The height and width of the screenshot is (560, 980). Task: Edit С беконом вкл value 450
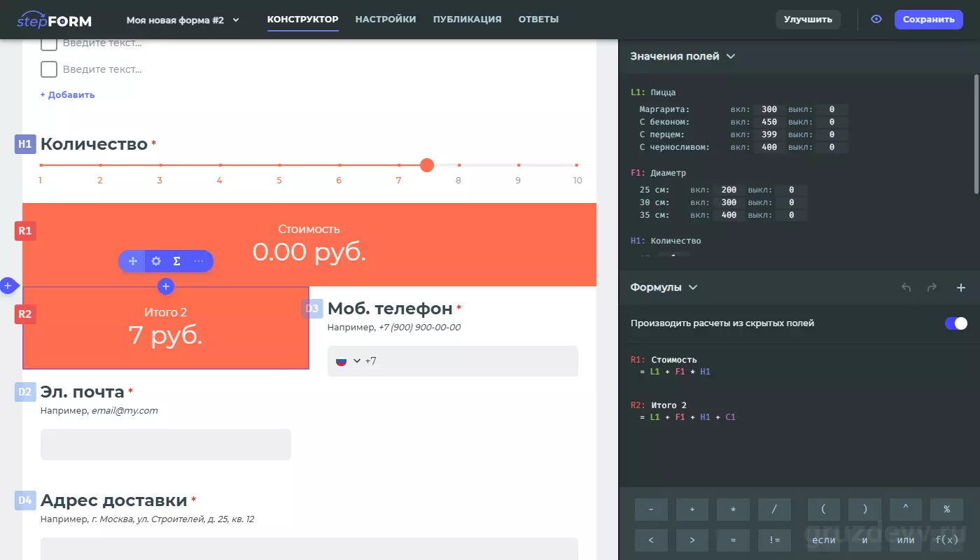coord(769,122)
